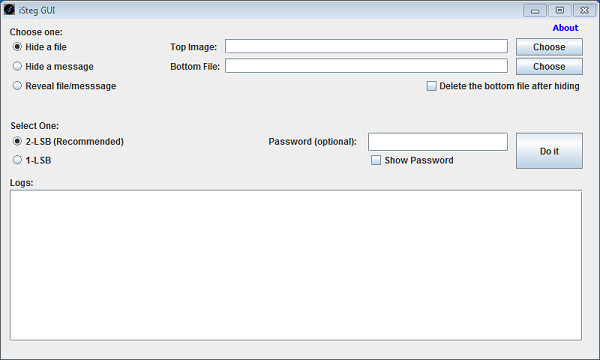This screenshot has height=360, width=600.
Task: Minimize the iSteg GUI window
Action: [535, 10]
